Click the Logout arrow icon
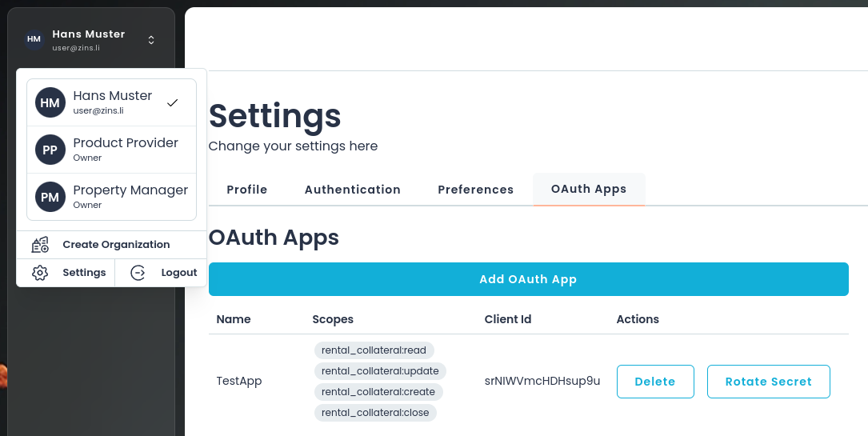868x436 pixels. click(x=138, y=273)
